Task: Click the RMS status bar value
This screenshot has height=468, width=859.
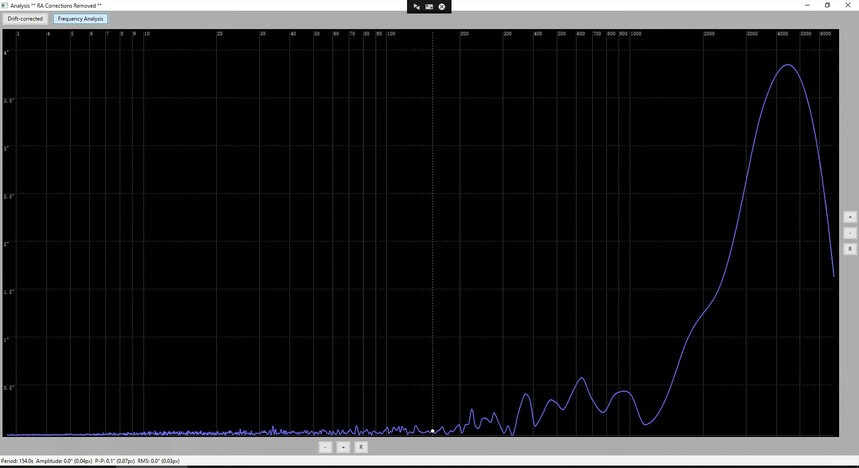Action: (x=159, y=461)
